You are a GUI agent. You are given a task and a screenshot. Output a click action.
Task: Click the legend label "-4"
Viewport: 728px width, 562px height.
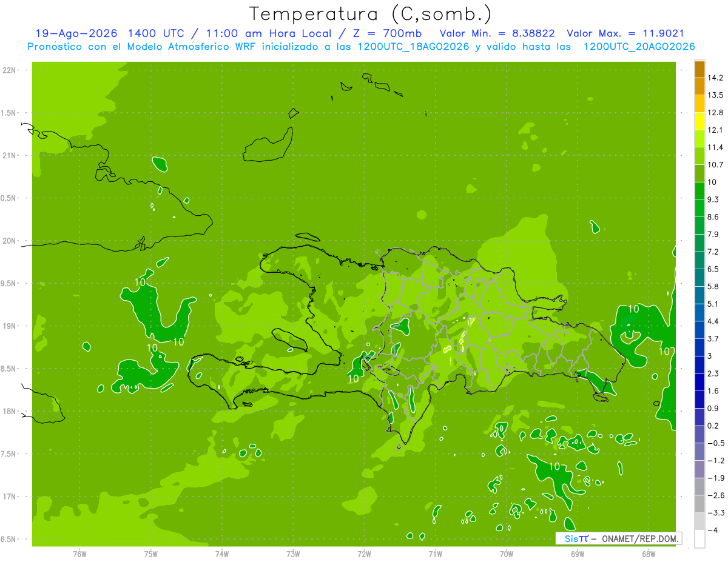click(x=713, y=530)
